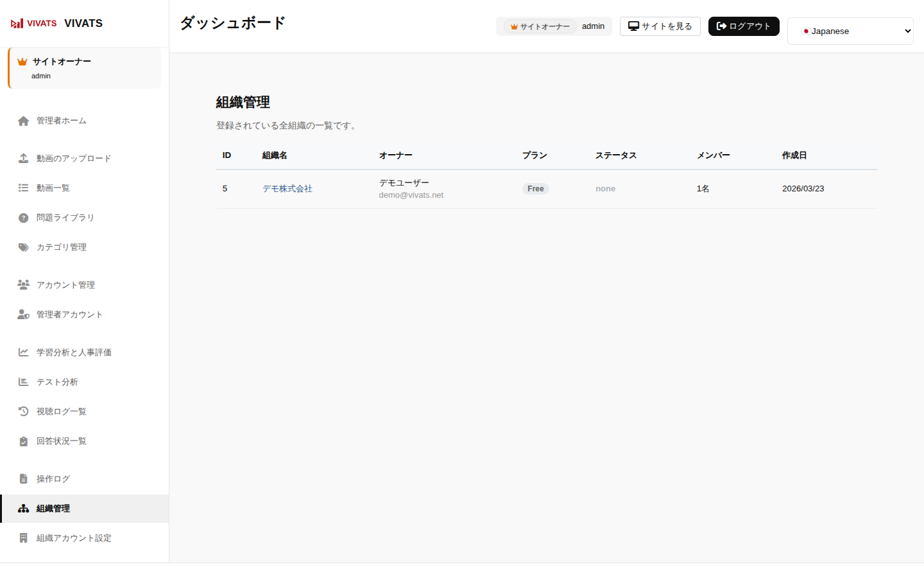Open the デモ株式会社 organization link

coord(287,189)
